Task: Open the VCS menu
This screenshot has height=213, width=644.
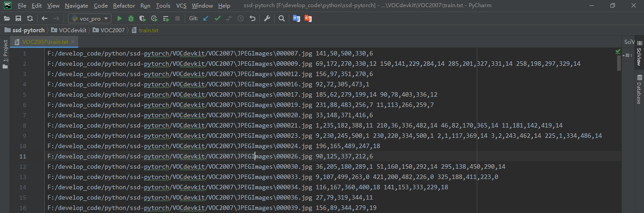Action: [x=181, y=6]
